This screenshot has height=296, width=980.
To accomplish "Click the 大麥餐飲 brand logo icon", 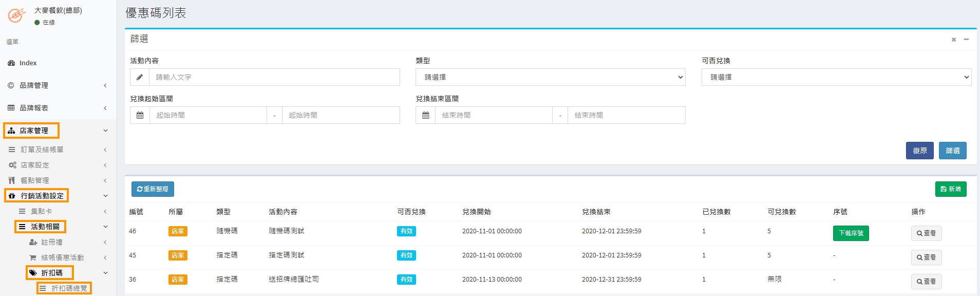I will point(16,15).
